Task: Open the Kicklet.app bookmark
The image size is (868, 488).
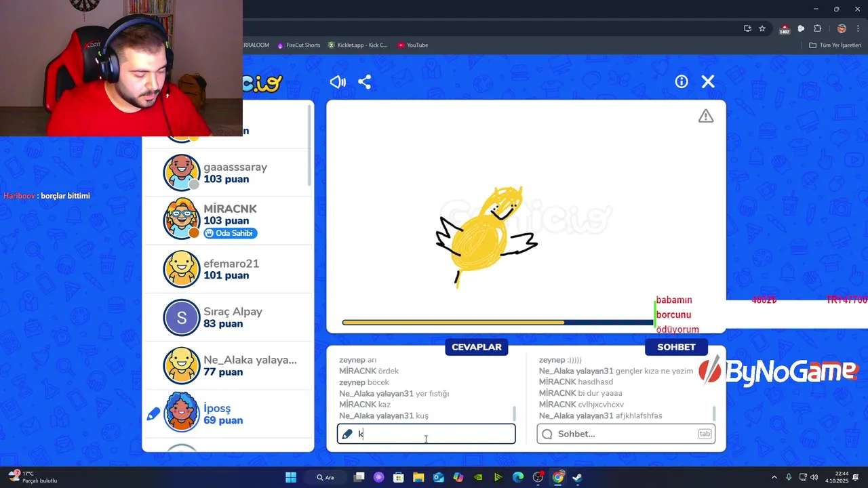Action: click(x=357, y=45)
